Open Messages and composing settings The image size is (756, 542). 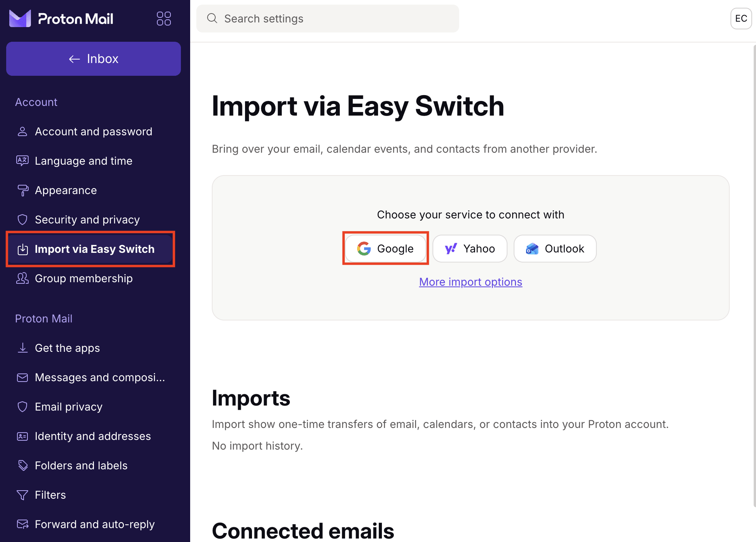click(93, 377)
